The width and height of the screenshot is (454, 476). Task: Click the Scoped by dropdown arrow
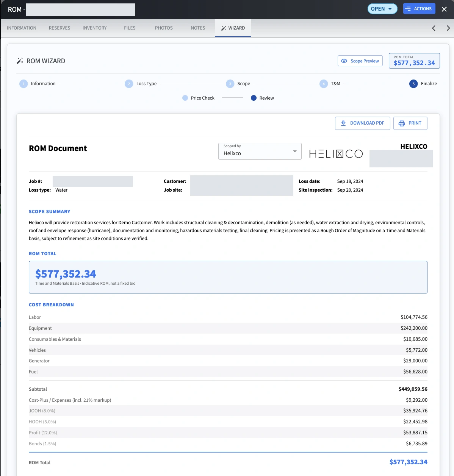click(x=295, y=151)
